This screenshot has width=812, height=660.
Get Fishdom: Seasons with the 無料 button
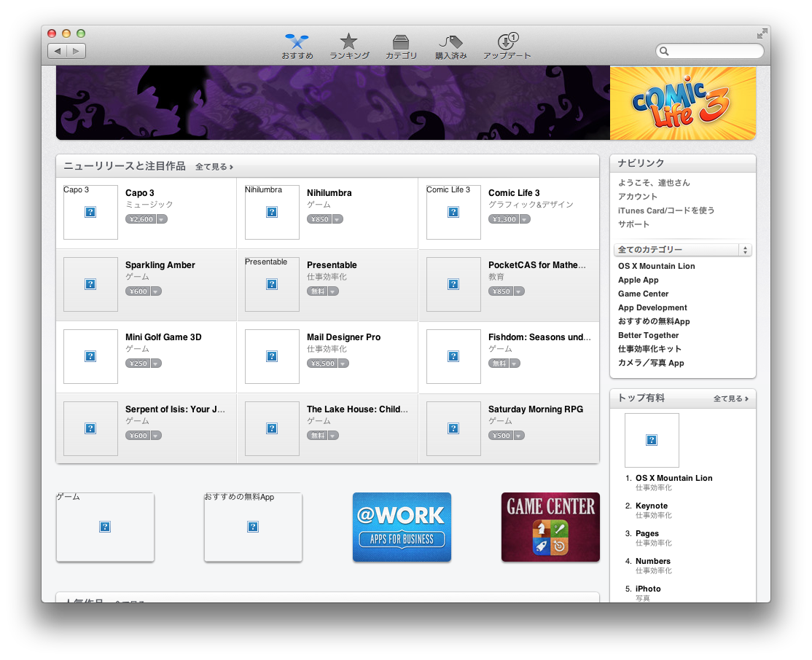coord(499,364)
